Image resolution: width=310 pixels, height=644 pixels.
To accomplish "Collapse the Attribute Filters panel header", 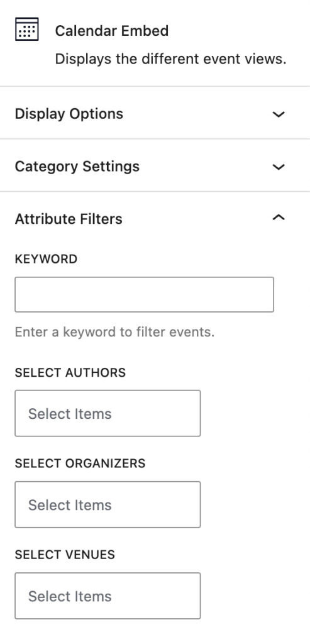I will pos(155,218).
